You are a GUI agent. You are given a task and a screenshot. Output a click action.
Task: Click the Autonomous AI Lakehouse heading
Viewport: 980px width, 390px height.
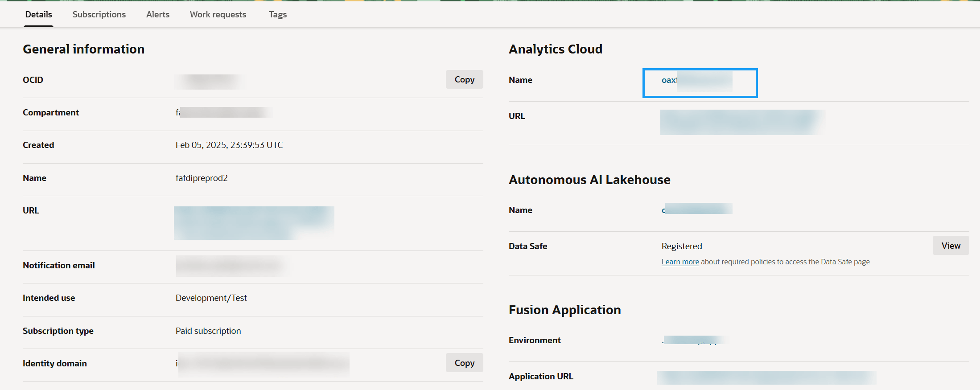coord(589,180)
